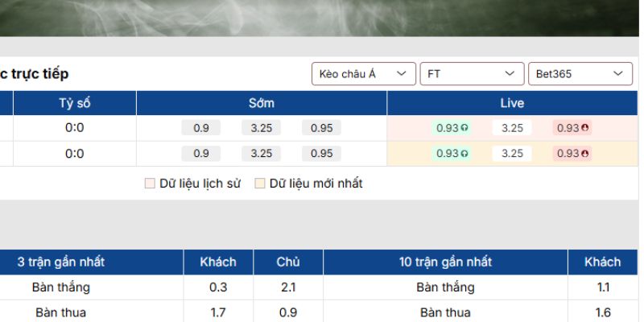Click the up arrow icon in first Live row
The height and width of the screenshot is (322, 644).
click(464, 128)
